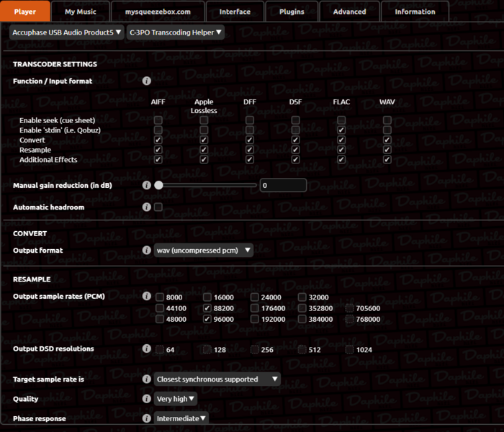Click info icon next to Phase response

pyautogui.click(x=147, y=418)
